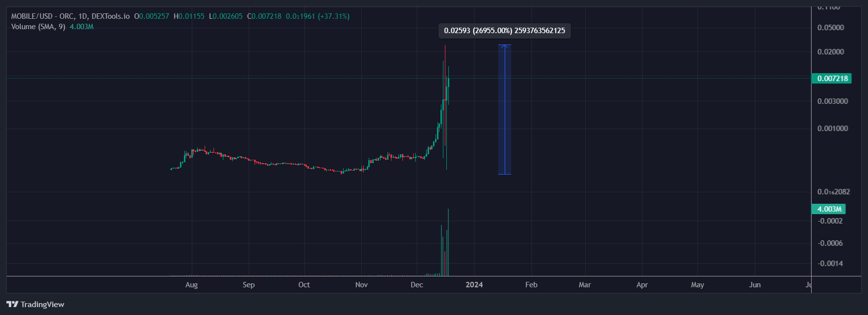Click the tallest green volume bar
This screenshot has width=868, height=315.
(x=448, y=242)
